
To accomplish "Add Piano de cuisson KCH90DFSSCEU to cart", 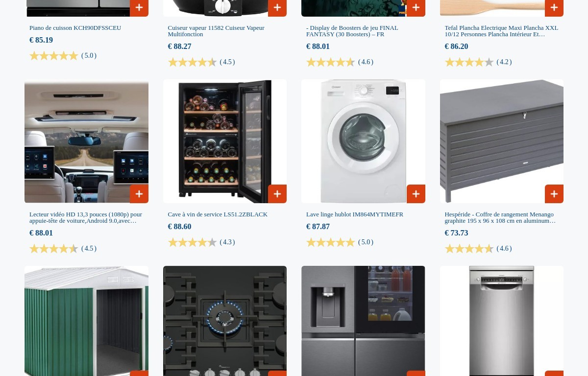I will click(139, 8).
